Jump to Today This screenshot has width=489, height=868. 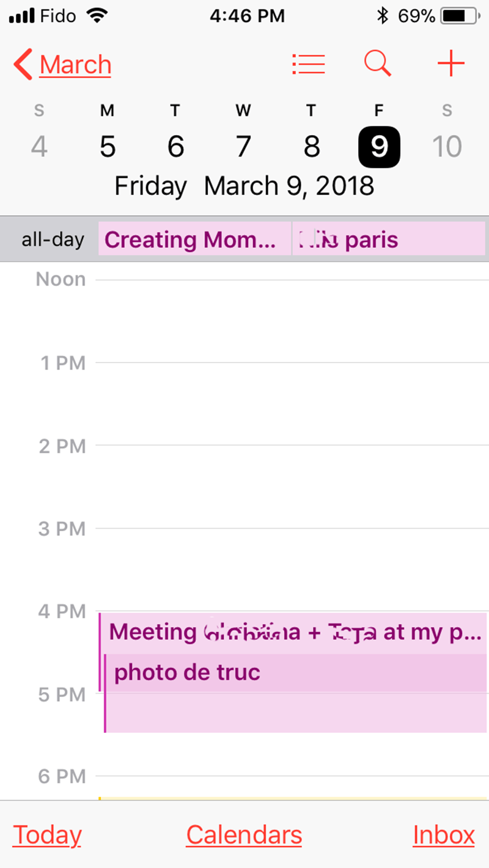[x=47, y=835]
